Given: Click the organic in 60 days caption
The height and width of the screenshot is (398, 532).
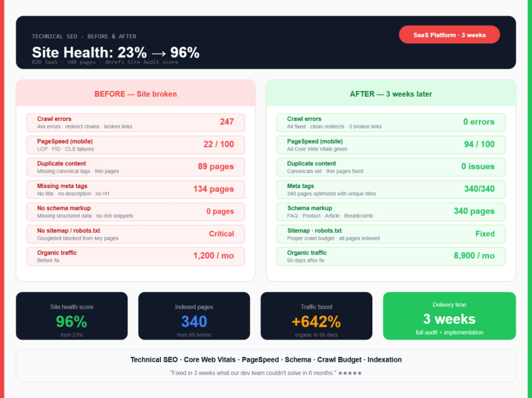Looking at the screenshot, I should [x=316, y=335].
